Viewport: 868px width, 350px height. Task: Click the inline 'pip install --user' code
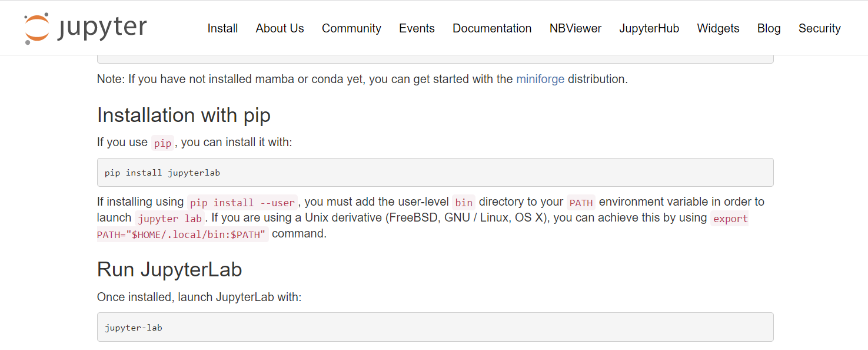(242, 202)
